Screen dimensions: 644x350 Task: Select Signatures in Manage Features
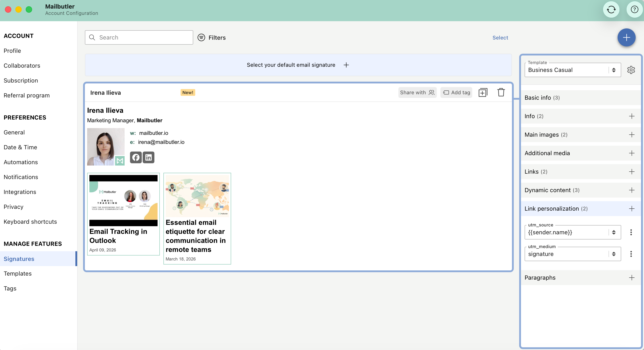39,259
